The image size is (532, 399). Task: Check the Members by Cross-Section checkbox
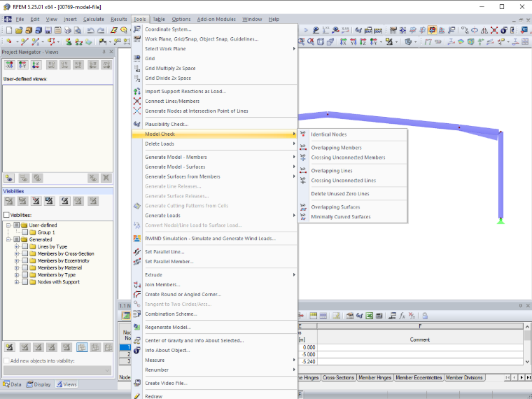pos(25,254)
